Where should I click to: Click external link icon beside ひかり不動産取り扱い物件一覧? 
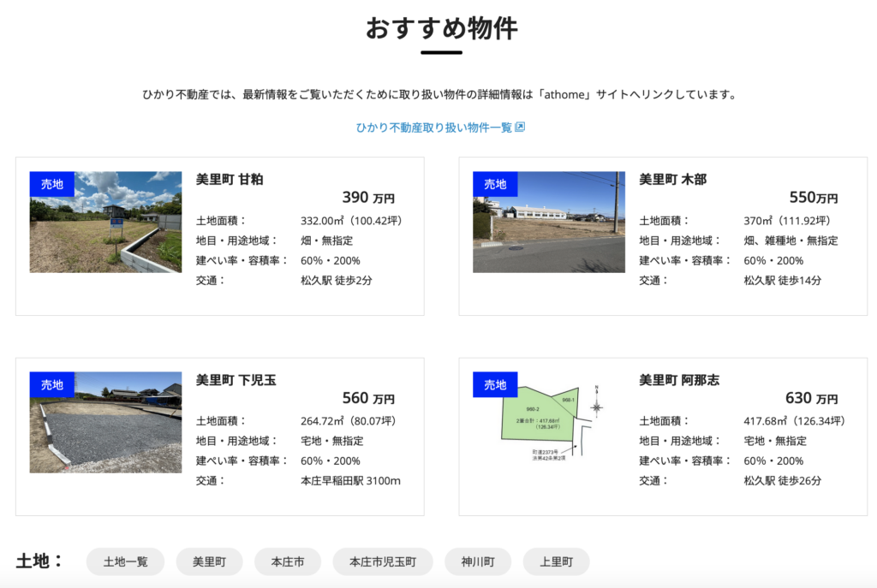(520, 128)
